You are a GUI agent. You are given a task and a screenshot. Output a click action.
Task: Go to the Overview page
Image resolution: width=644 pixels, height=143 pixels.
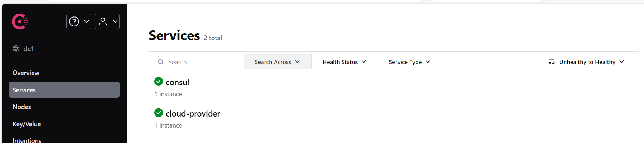26,73
